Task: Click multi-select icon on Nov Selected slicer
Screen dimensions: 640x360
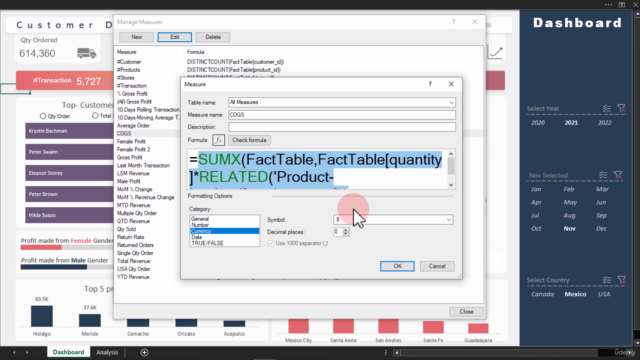Action: click(603, 175)
